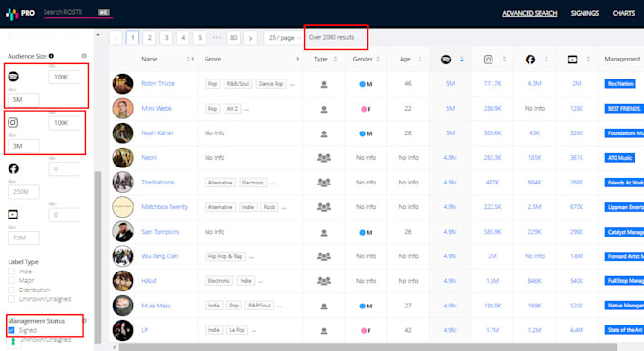The width and height of the screenshot is (644, 351).
Task: Go to the previous results page arrow
Action: 116,38
